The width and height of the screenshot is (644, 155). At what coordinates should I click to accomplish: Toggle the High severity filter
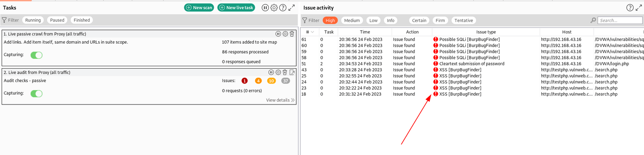pyautogui.click(x=330, y=20)
